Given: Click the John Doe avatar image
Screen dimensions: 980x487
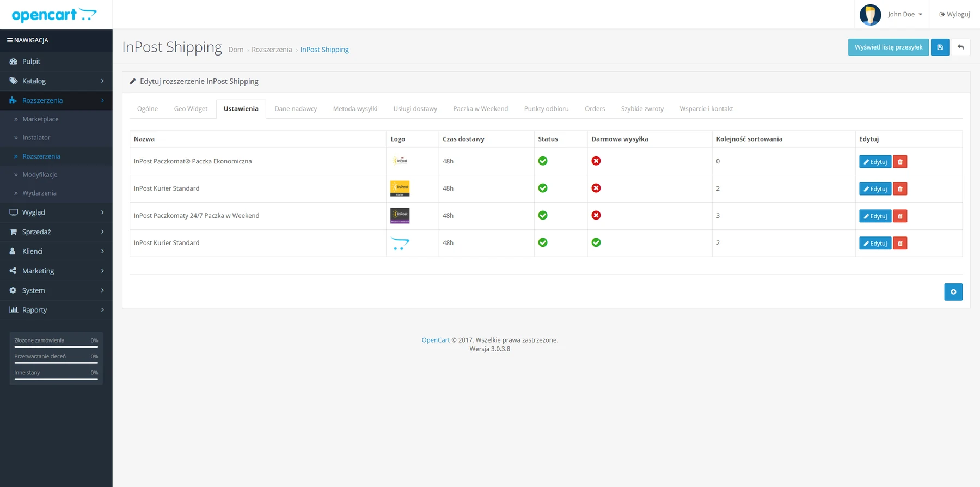Looking at the screenshot, I should point(870,15).
